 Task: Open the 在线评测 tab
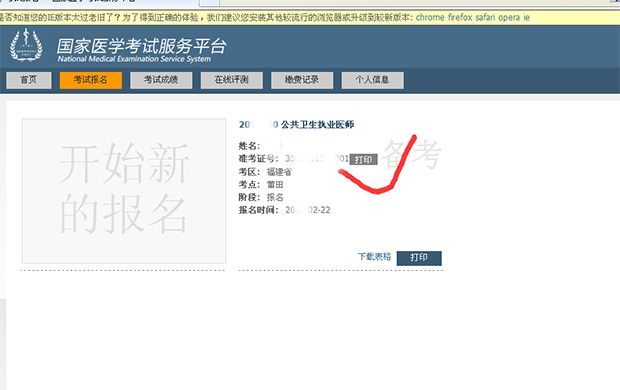click(x=231, y=80)
